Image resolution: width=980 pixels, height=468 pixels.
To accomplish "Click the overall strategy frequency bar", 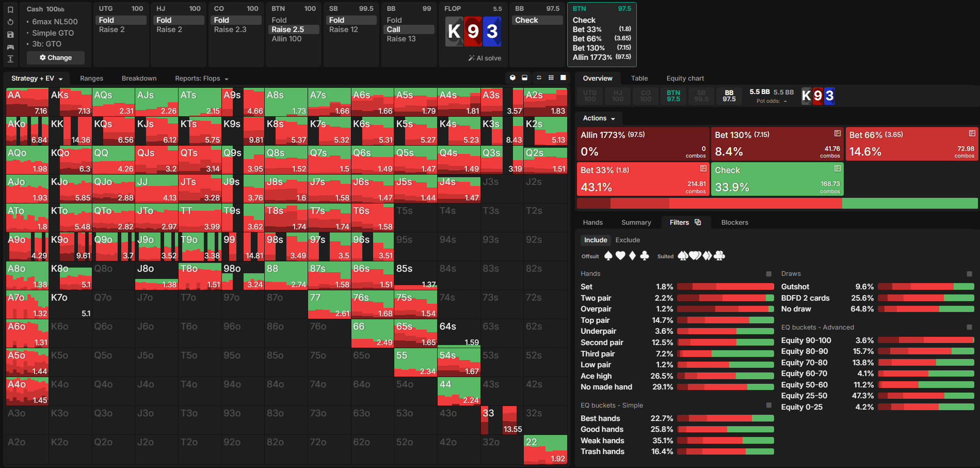I will (x=777, y=204).
